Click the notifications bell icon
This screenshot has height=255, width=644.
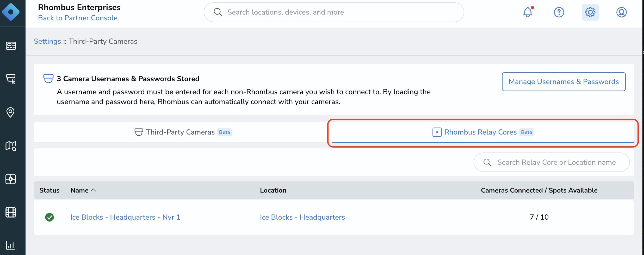pos(528,12)
